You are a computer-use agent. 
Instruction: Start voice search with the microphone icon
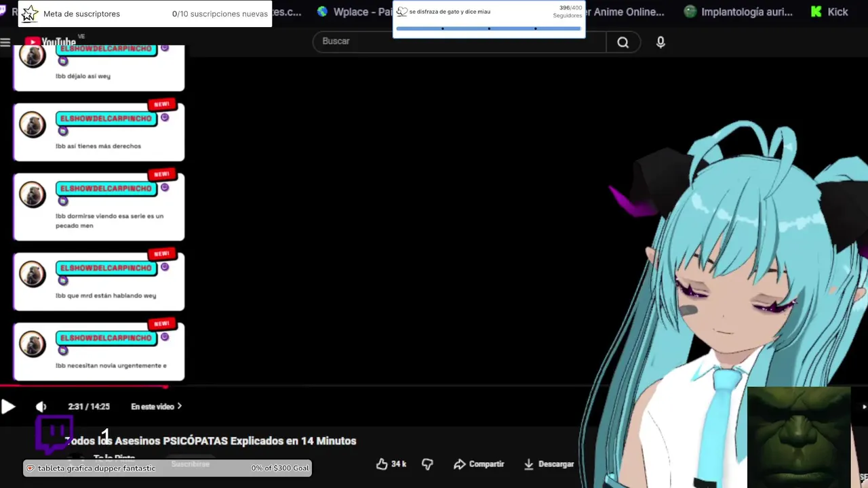coord(660,43)
